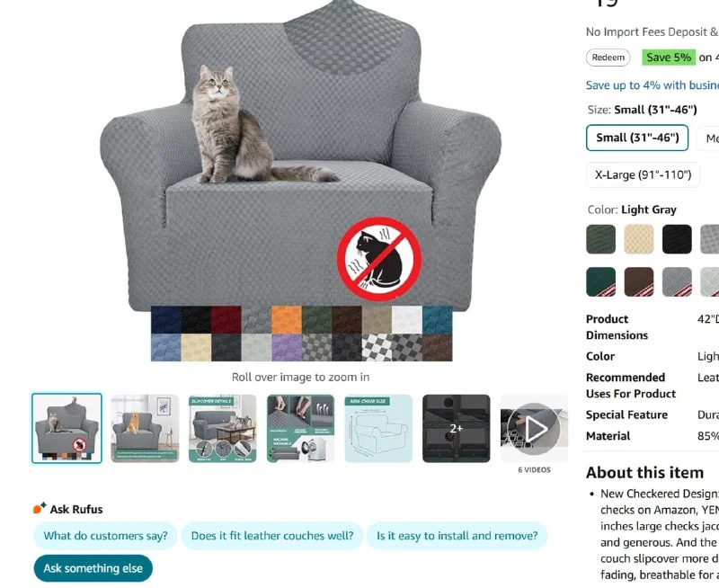The width and height of the screenshot is (719, 588).
Task: Click "Does it fit leather couches well?"
Action: click(x=272, y=536)
